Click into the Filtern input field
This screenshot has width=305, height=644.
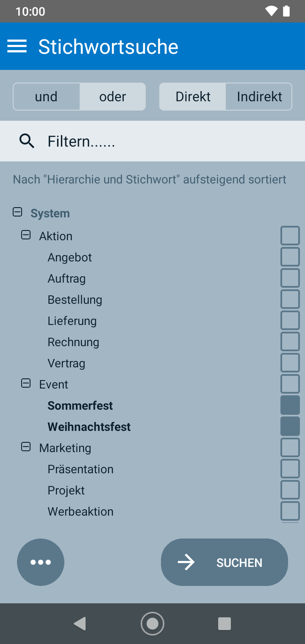click(x=169, y=141)
